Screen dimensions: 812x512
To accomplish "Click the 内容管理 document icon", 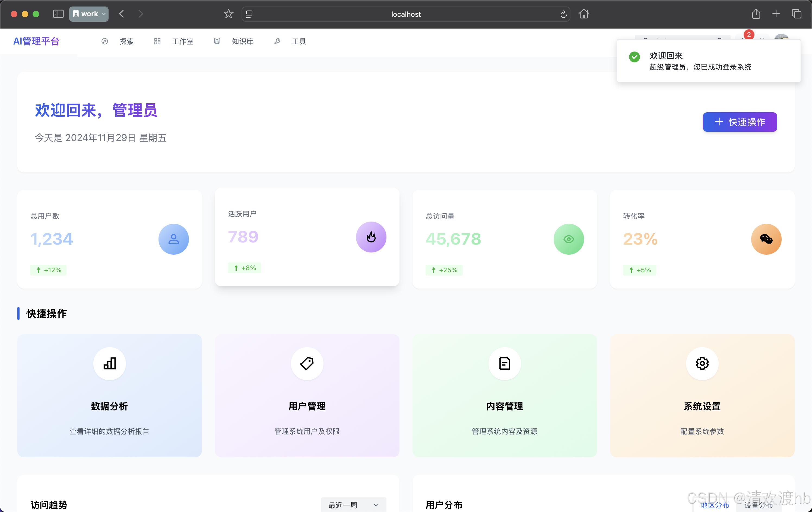I will (505, 363).
